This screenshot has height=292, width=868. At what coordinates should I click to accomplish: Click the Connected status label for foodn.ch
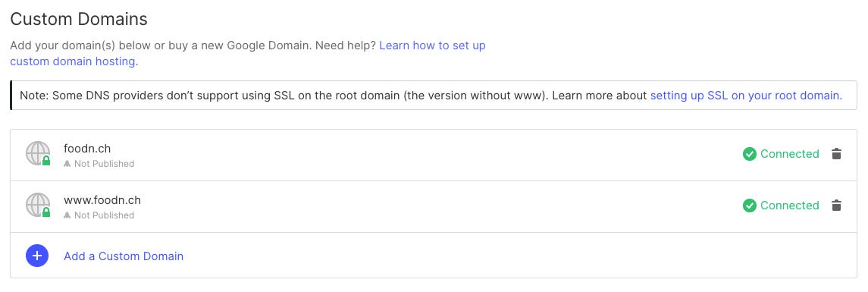[790, 154]
